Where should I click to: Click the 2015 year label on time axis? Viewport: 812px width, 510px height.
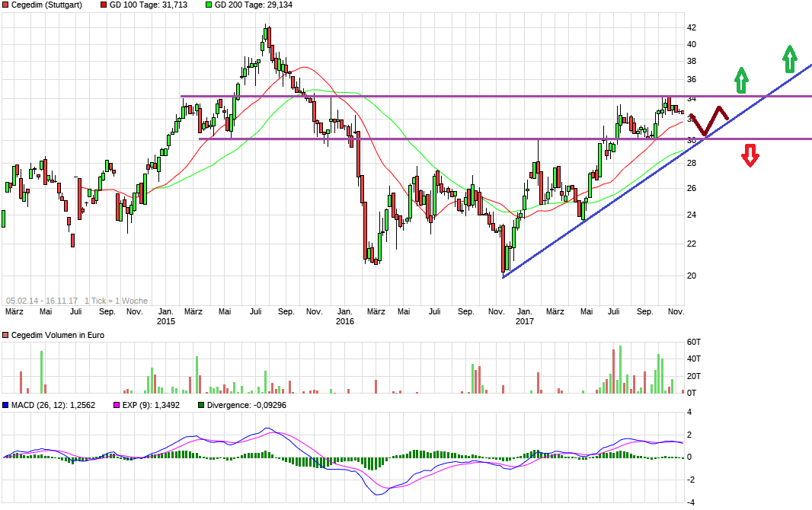coord(166,321)
